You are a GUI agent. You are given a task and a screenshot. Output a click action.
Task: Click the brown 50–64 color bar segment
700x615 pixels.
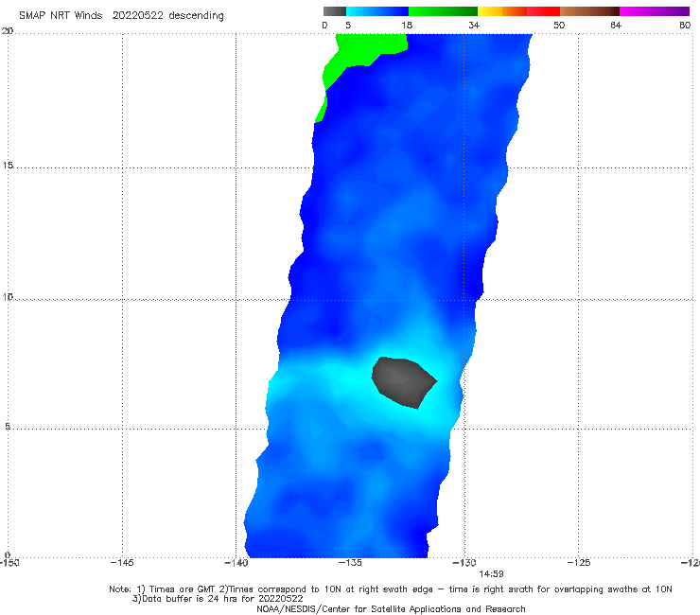tap(589, 11)
